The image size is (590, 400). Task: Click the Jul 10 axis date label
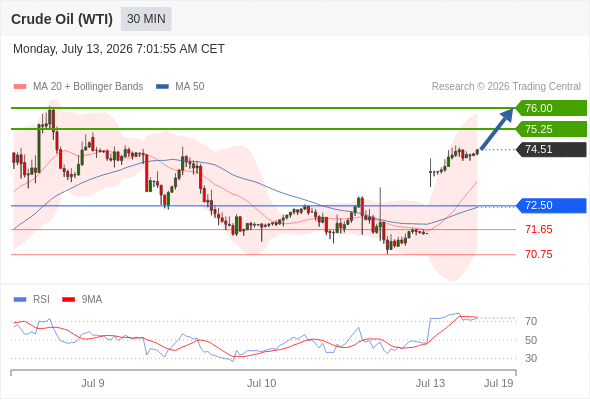coord(262,383)
